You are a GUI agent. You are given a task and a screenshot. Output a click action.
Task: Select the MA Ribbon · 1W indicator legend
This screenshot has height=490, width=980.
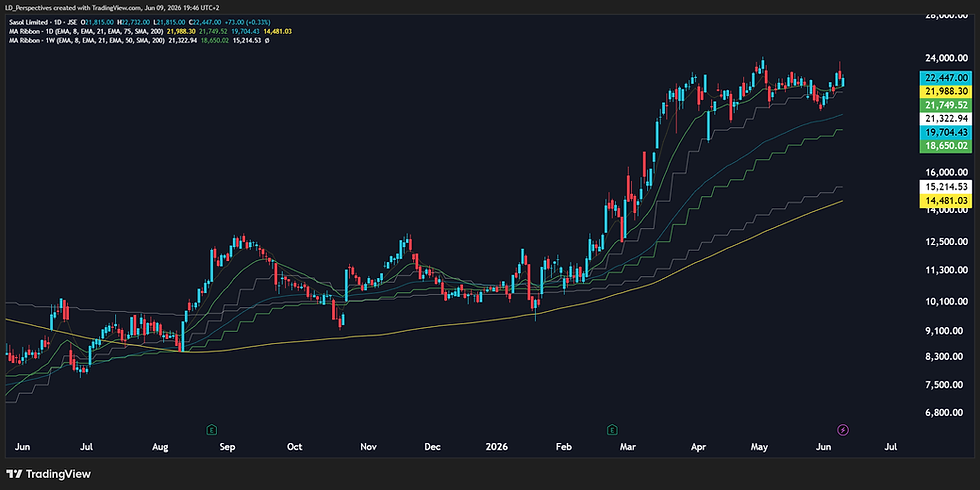point(86,40)
